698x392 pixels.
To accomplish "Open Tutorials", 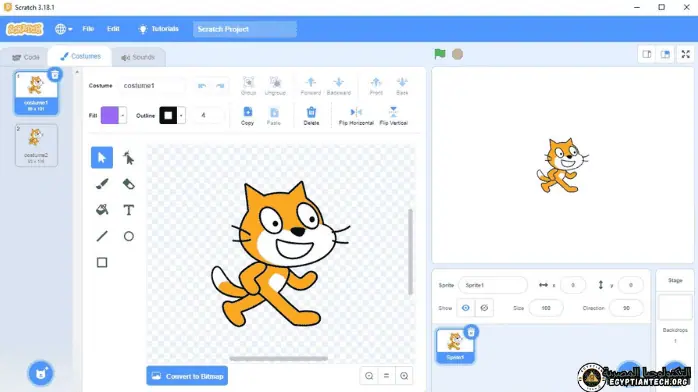I will tap(159, 29).
